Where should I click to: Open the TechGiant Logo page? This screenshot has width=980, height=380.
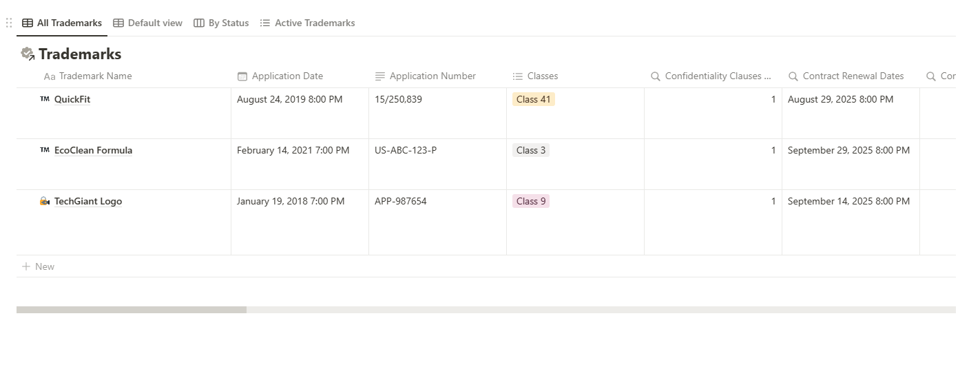pos(88,202)
